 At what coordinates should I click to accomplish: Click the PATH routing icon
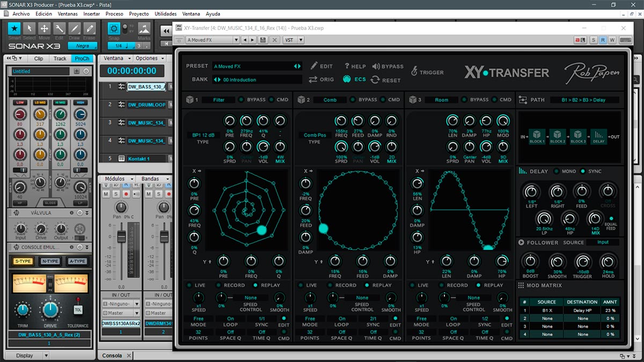coord(523,100)
